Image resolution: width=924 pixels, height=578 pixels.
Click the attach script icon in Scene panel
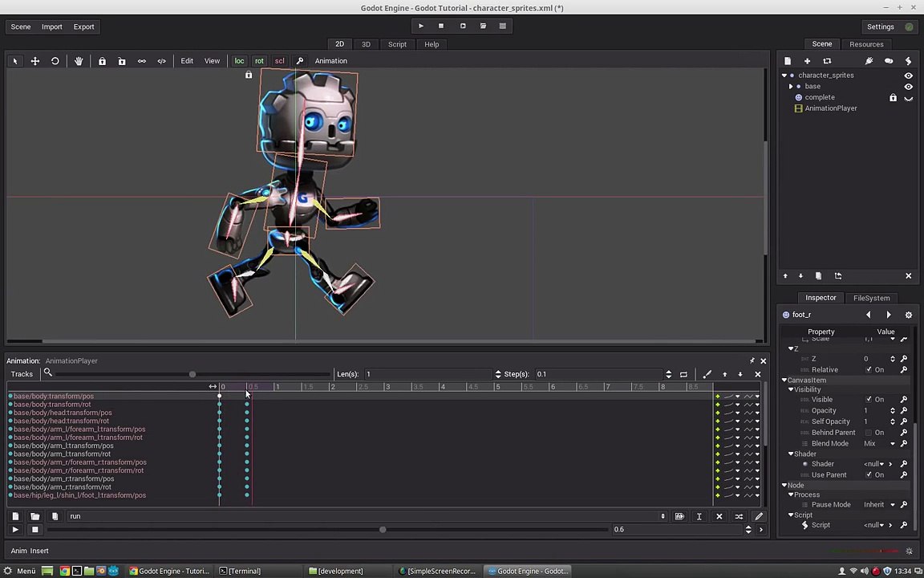point(908,61)
